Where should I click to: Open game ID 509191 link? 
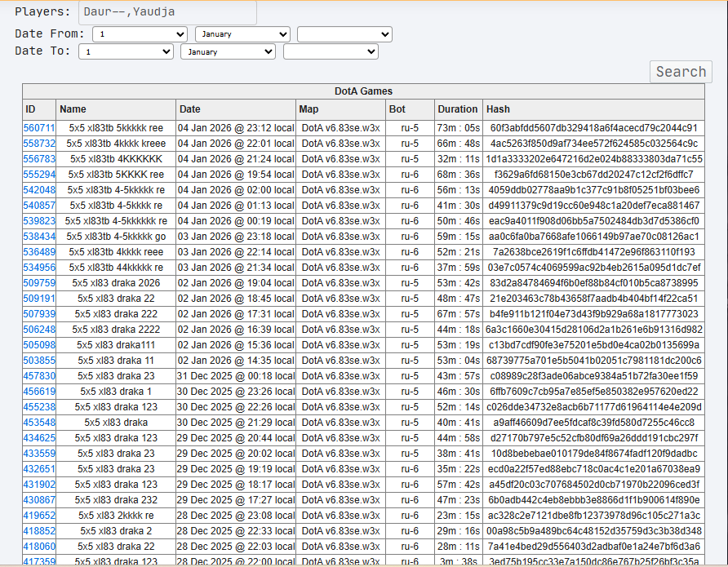[39, 299]
